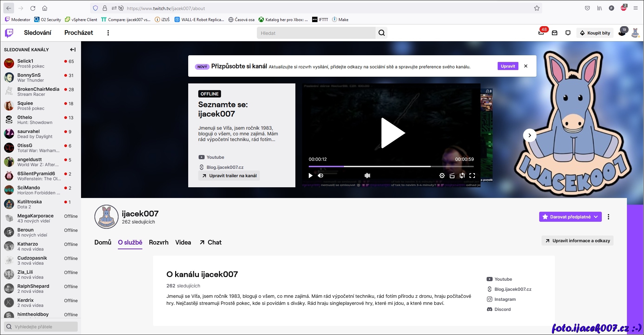Screen dimensions: 644x335
Task: Open the notifications inbox with 48 badge
Action: 541,33
